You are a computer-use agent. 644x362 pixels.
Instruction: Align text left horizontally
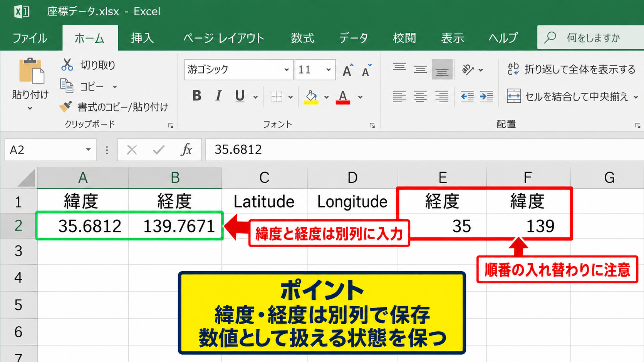coord(399,97)
